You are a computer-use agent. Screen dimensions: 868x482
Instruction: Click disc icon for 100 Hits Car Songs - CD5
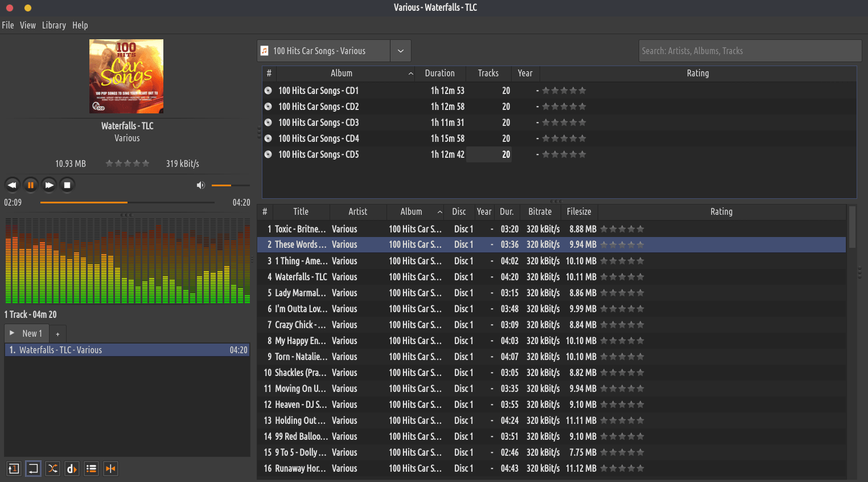(268, 154)
